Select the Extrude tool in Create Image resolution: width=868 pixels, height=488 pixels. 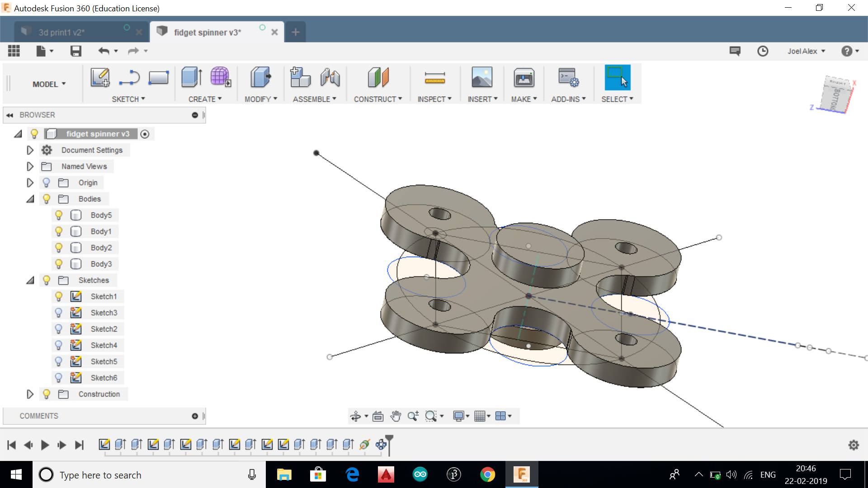(x=192, y=77)
